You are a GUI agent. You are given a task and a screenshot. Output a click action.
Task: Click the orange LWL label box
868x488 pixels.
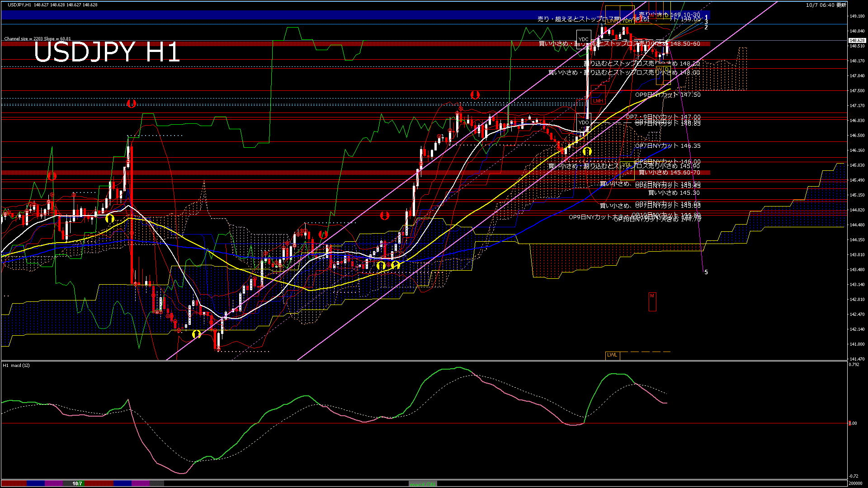612,355
